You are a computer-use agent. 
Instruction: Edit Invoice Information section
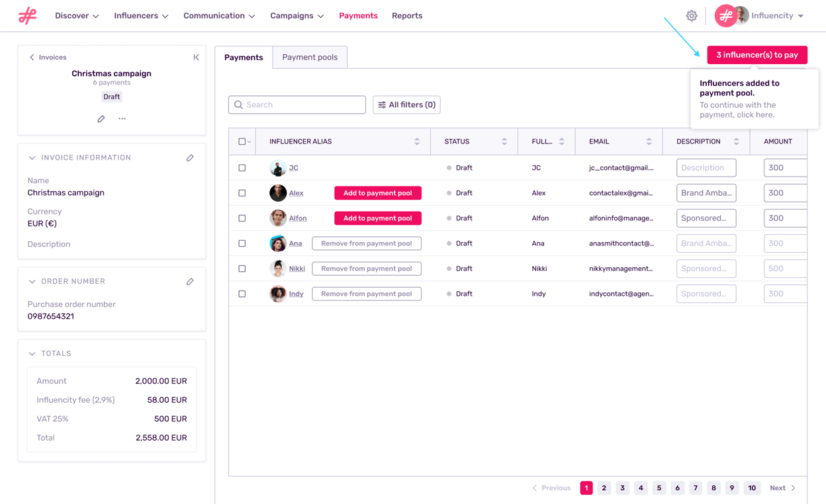tap(190, 158)
